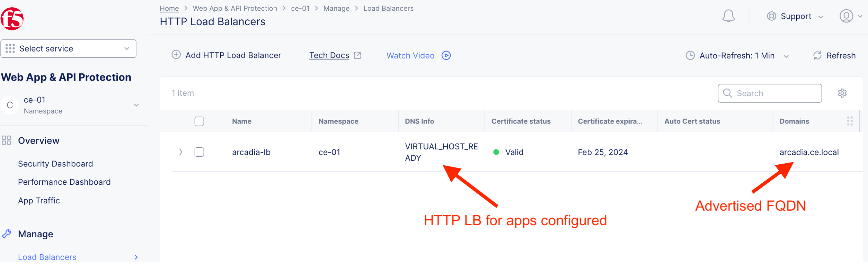
Task: Open Security Dashboard in the sidebar
Action: tap(55, 164)
